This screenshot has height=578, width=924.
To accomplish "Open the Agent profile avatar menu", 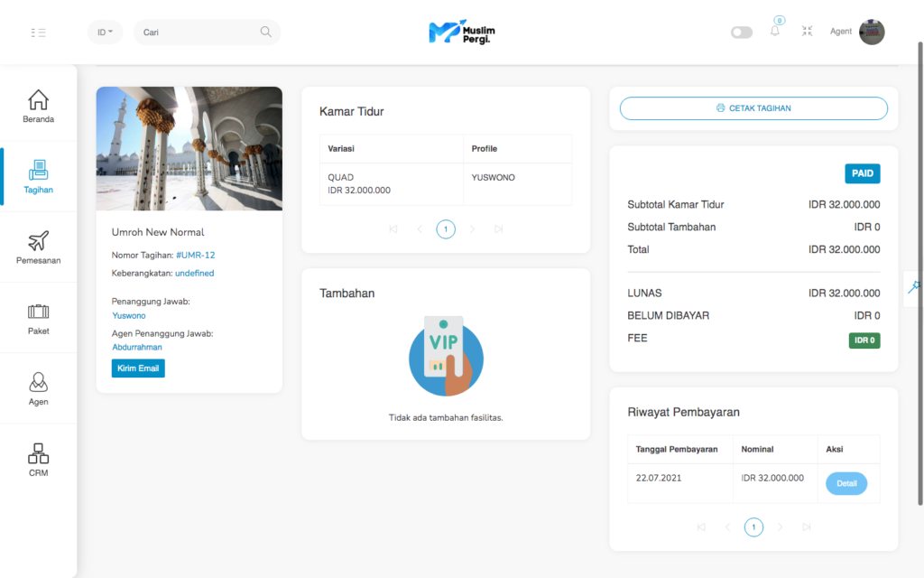I will coord(871,33).
